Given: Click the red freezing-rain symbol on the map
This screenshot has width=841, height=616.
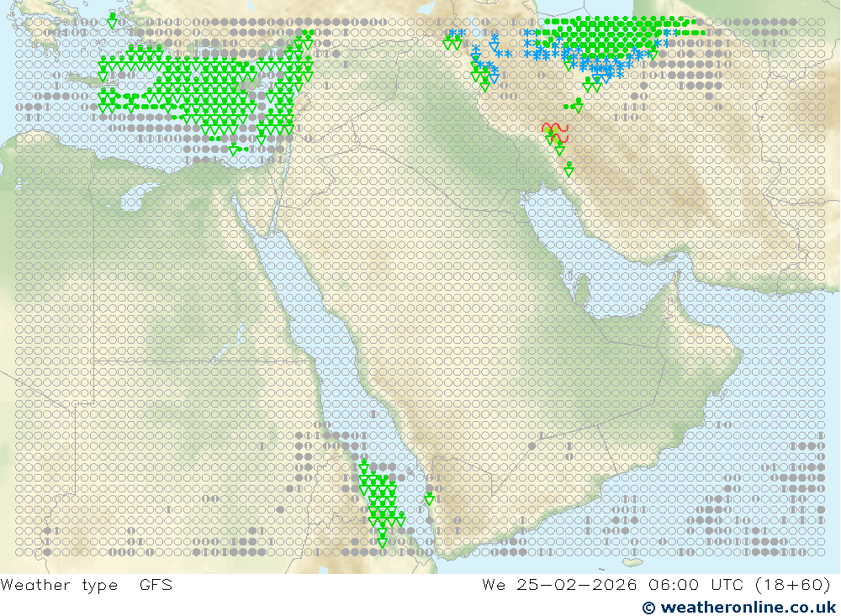Looking at the screenshot, I should tap(555, 133).
